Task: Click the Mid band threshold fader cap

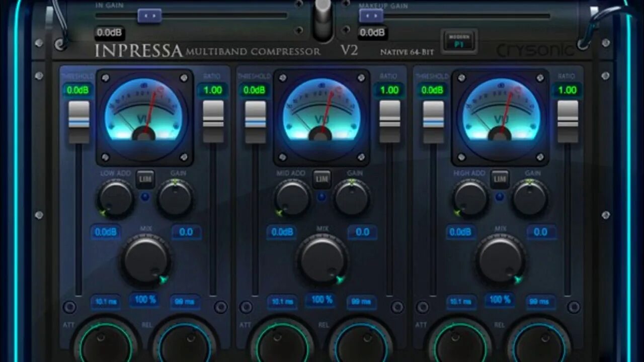Action: coord(256,122)
